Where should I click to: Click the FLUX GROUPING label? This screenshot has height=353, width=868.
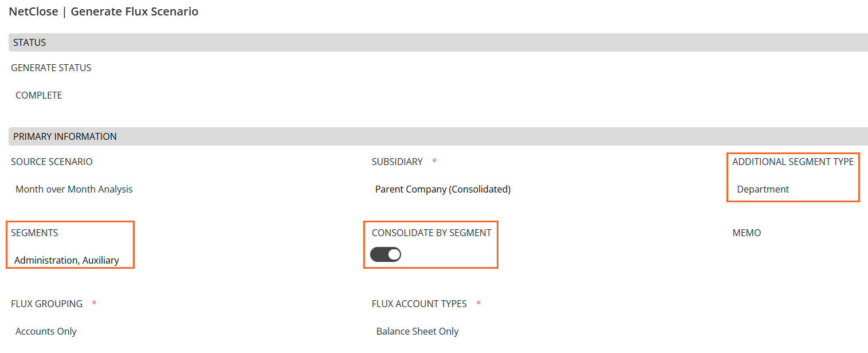point(46,304)
